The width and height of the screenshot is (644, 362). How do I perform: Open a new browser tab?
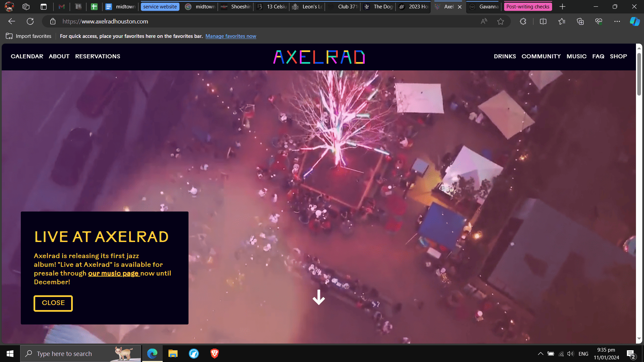(562, 6)
